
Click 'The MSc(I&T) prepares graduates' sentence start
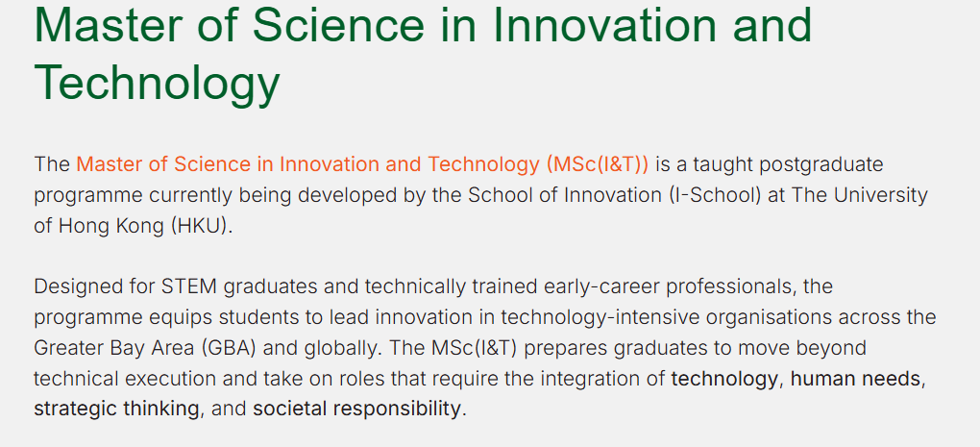[498, 348]
